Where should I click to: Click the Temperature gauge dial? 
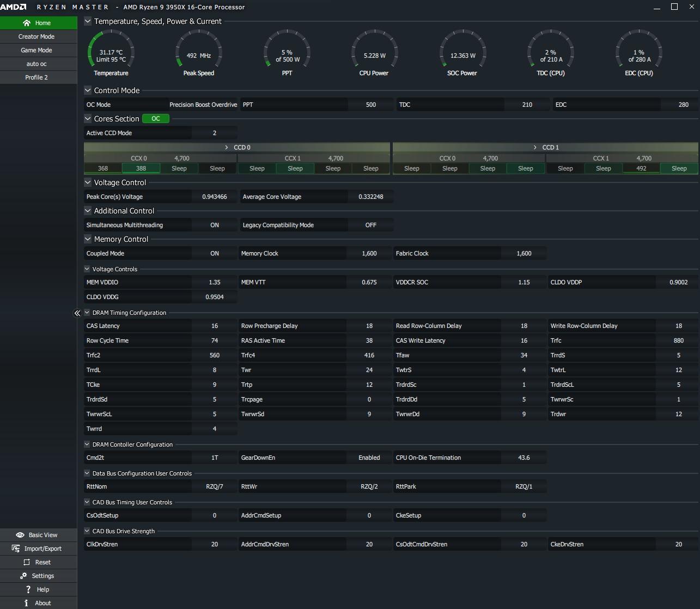pyautogui.click(x=111, y=53)
